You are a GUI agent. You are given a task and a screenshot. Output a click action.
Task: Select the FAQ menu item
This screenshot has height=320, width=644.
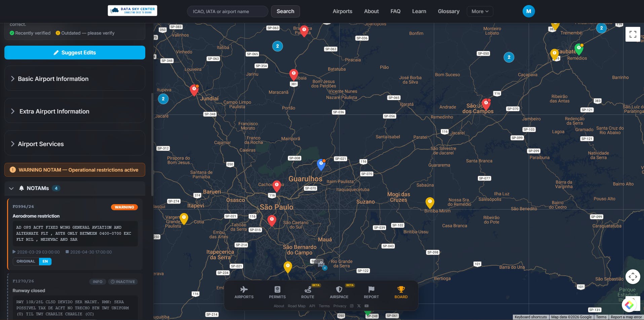pyautogui.click(x=395, y=11)
